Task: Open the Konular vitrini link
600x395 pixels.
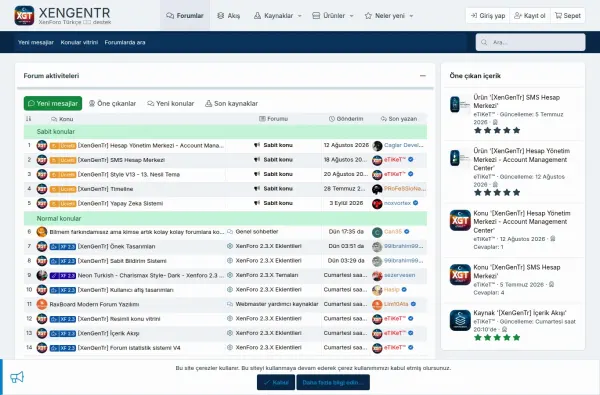Action: coord(79,42)
